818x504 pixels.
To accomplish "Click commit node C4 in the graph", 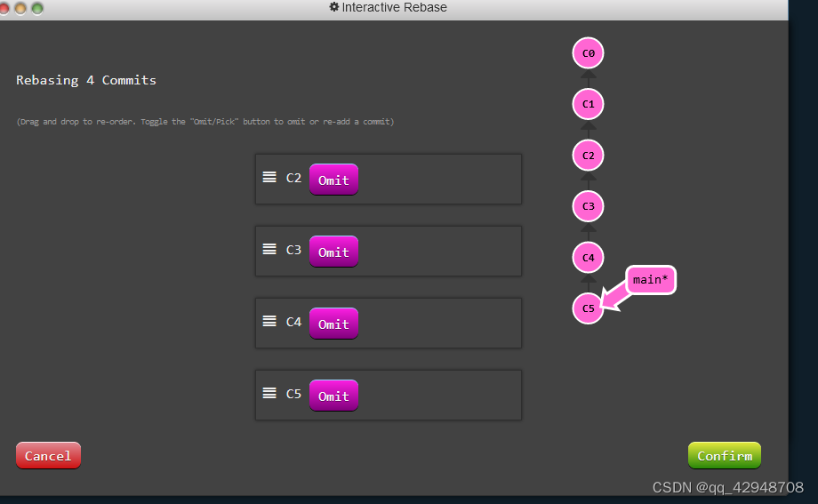I will [x=588, y=257].
